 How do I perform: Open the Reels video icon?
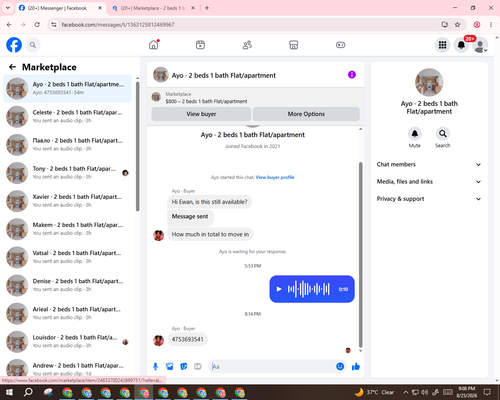[x=200, y=45]
